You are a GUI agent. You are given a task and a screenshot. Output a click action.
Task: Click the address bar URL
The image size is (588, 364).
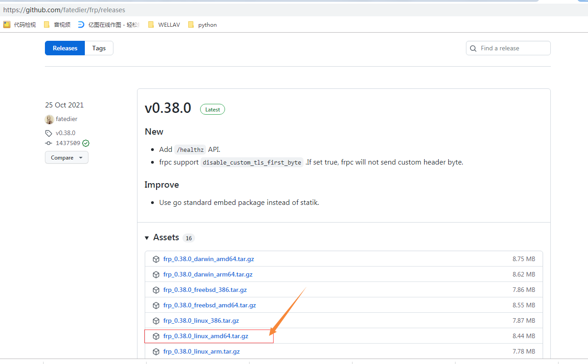click(x=64, y=10)
